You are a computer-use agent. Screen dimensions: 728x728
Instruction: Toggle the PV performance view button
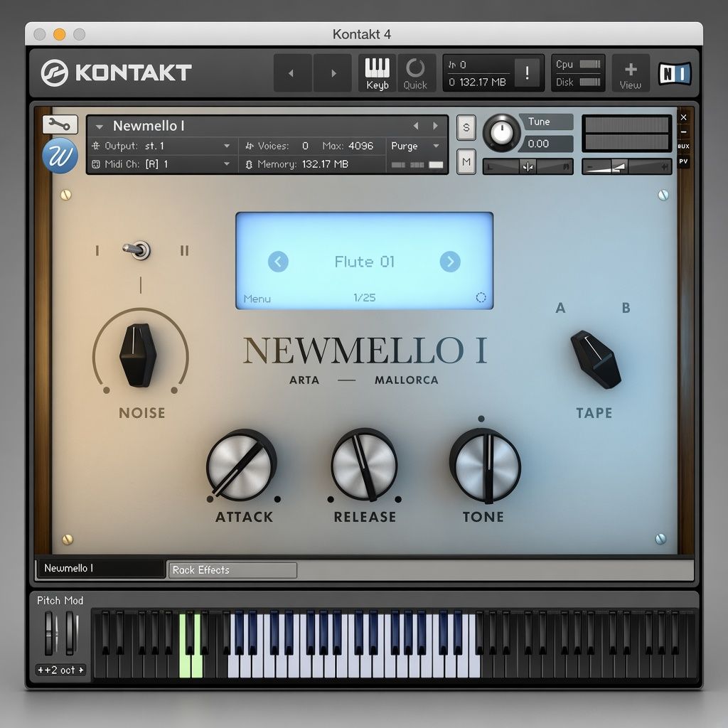[x=683, y=161]
